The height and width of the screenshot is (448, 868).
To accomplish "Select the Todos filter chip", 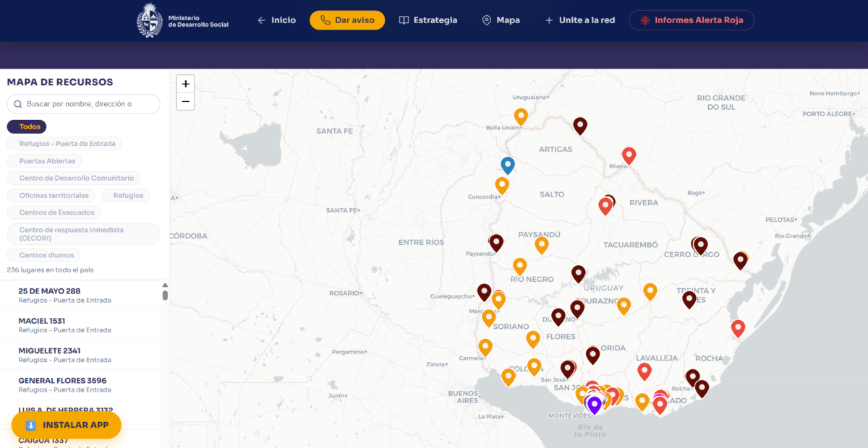I will point(27,126).
